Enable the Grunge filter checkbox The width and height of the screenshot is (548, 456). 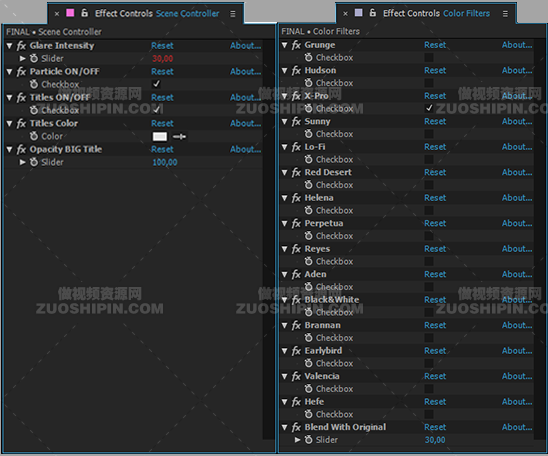429,57
